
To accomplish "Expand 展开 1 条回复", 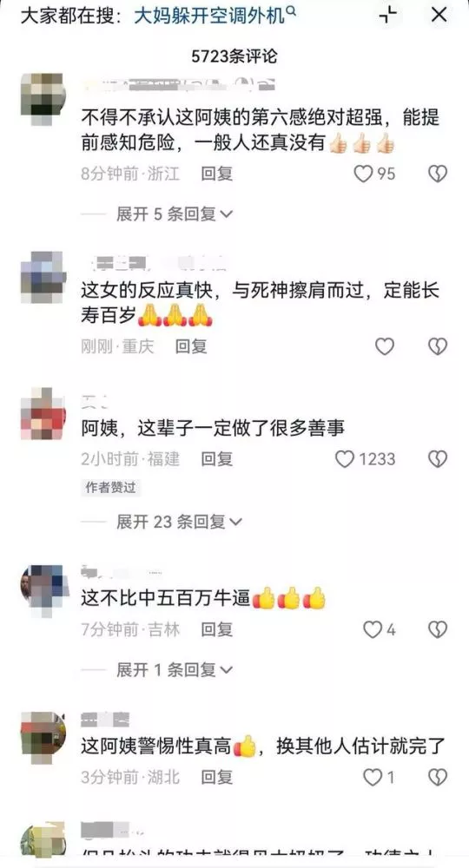I will [x=175, y=670].
